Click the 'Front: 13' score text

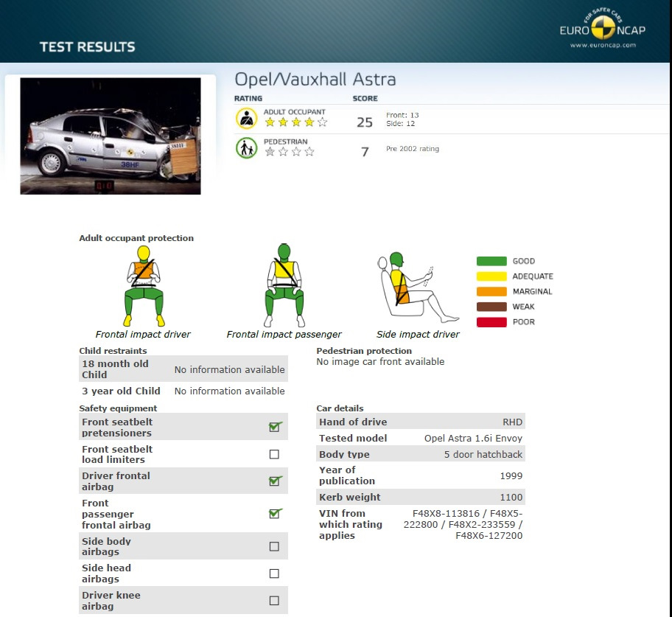click(402, 115)
